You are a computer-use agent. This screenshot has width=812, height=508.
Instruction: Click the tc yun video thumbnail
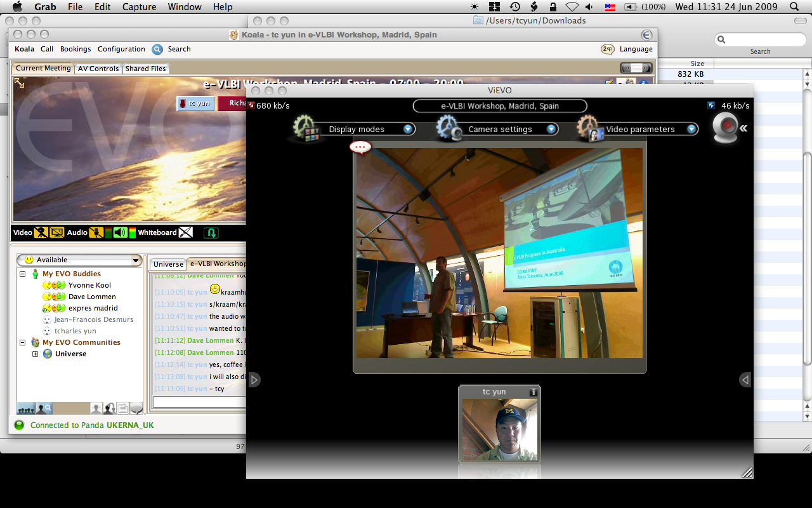[499, 429]
